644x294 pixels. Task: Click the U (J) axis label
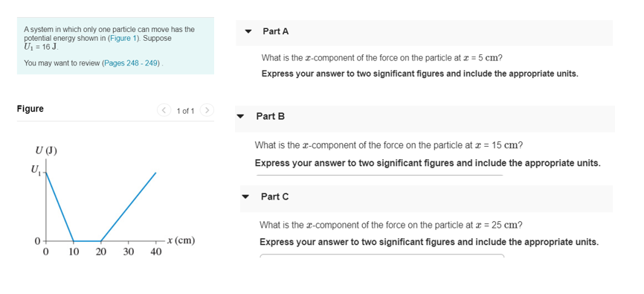[46, 151]
